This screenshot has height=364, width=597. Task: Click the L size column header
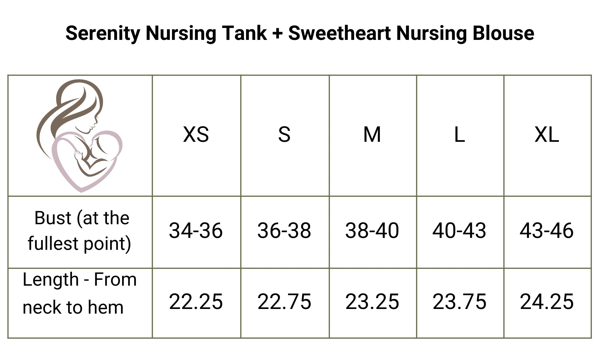pos(459,135)
